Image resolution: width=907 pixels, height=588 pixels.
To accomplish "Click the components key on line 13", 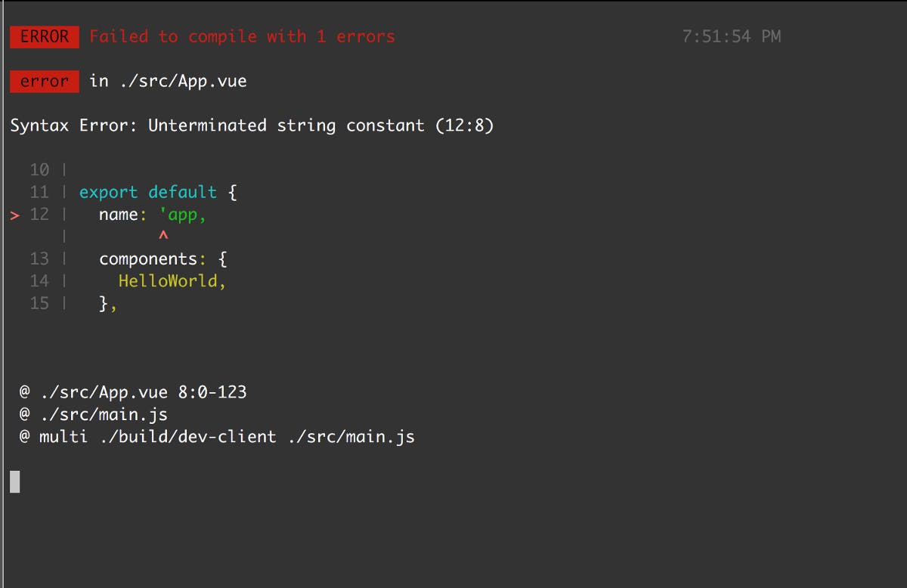I will (x=148, y=259).
